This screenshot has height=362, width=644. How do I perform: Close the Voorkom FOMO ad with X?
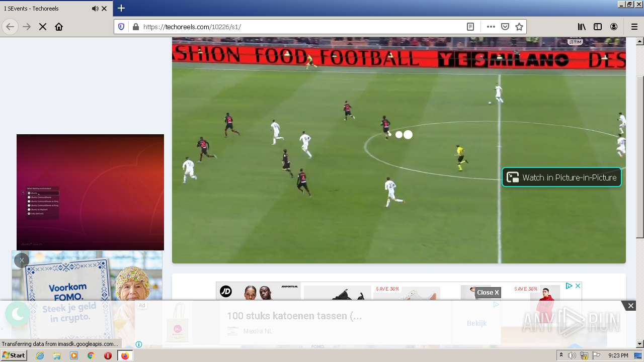pyautogui.click(x=22, y=260)
